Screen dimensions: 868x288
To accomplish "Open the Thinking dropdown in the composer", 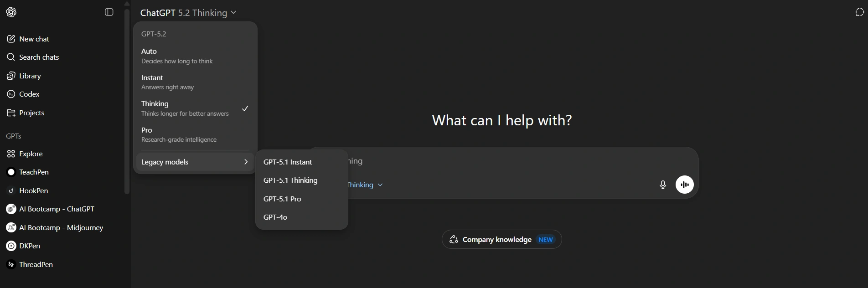I will point(366,185).
